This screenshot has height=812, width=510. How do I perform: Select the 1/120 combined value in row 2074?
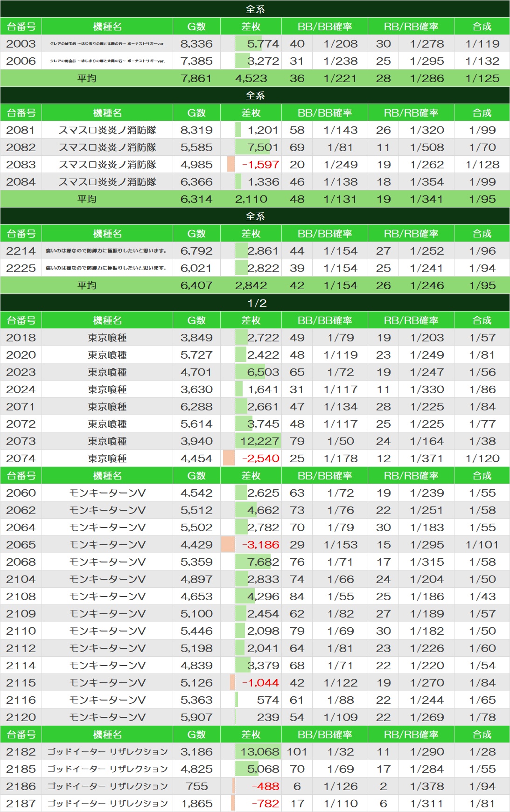pyautogui.click(x=482, y=458)
